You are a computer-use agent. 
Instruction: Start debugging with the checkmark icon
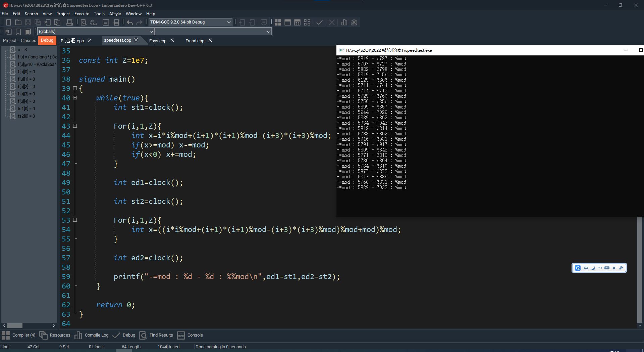[319, 22]
